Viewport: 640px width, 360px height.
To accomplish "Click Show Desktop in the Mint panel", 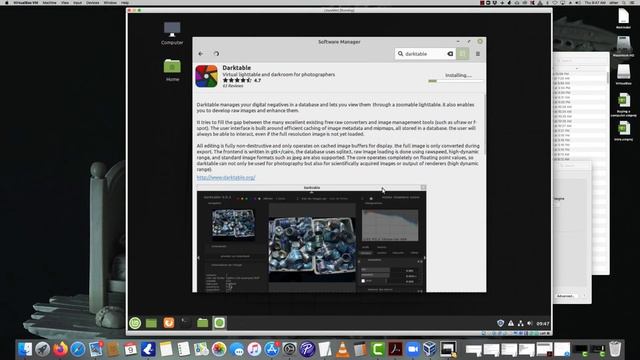I will [151, 323].
